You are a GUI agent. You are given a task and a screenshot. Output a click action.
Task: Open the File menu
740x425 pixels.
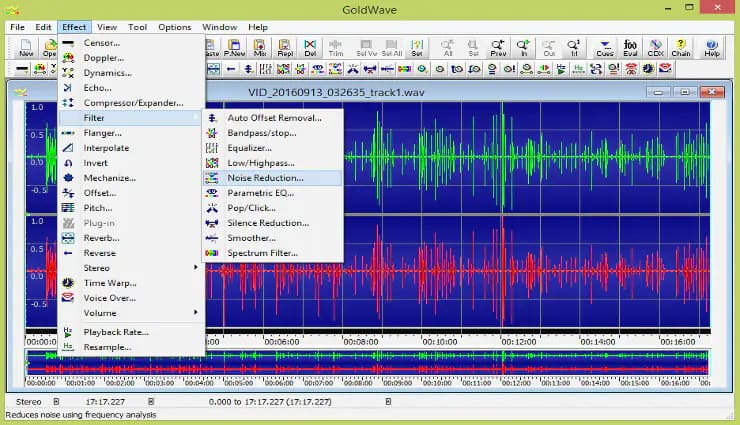click(17, 27)
